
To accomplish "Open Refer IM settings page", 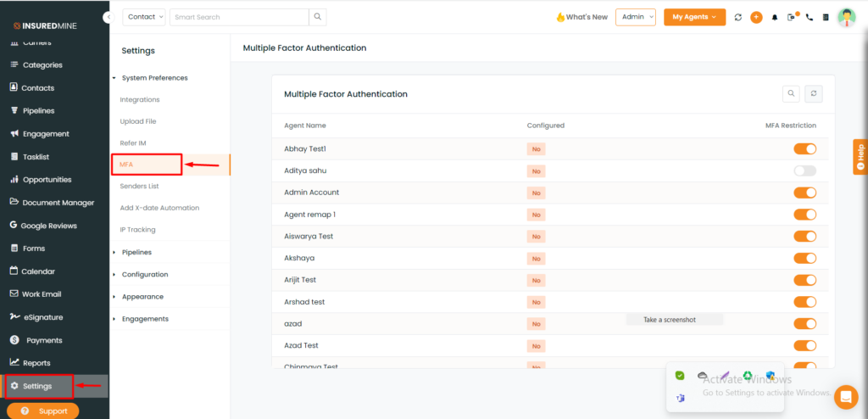I will pyautogui.click(x=133, y=143).
